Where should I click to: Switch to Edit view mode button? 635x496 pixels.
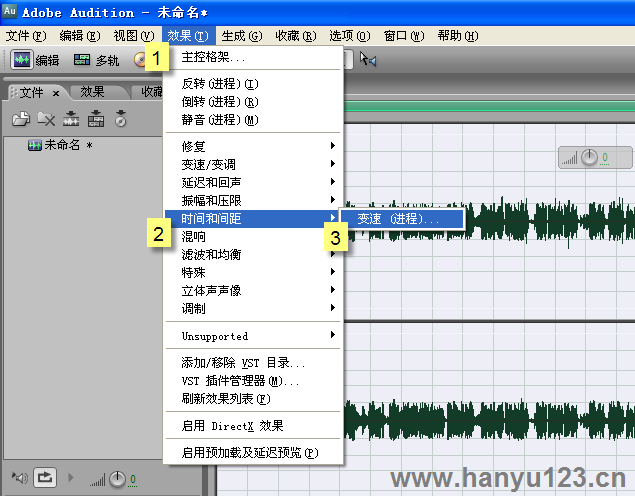(x=35, y=60)
